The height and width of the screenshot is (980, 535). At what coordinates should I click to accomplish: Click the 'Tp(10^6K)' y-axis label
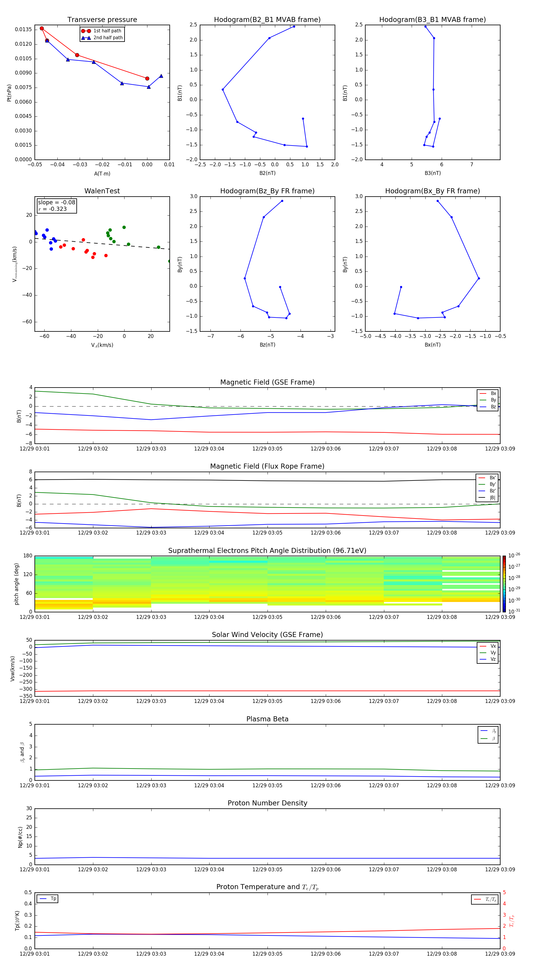point(17,921)
